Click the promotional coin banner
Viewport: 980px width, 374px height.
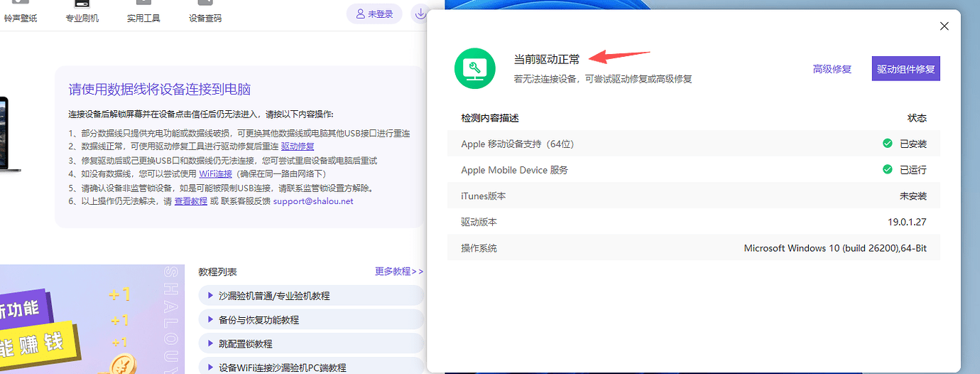coord(92,319)
